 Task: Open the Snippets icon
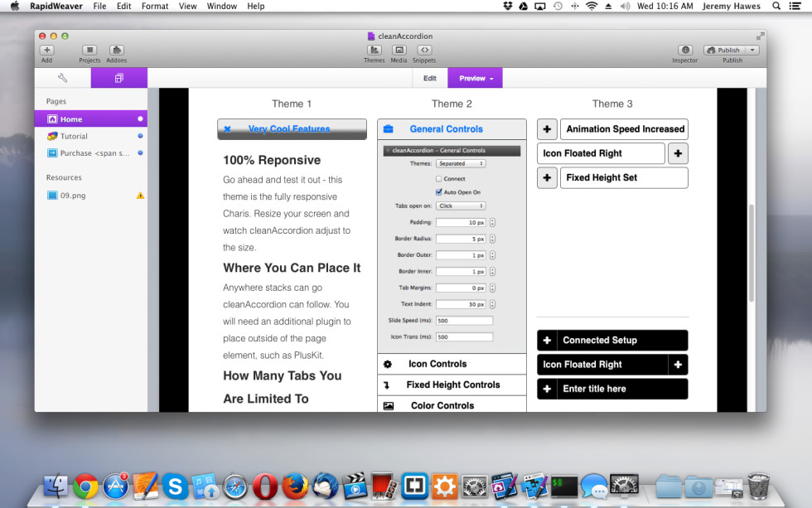[424, 51]
